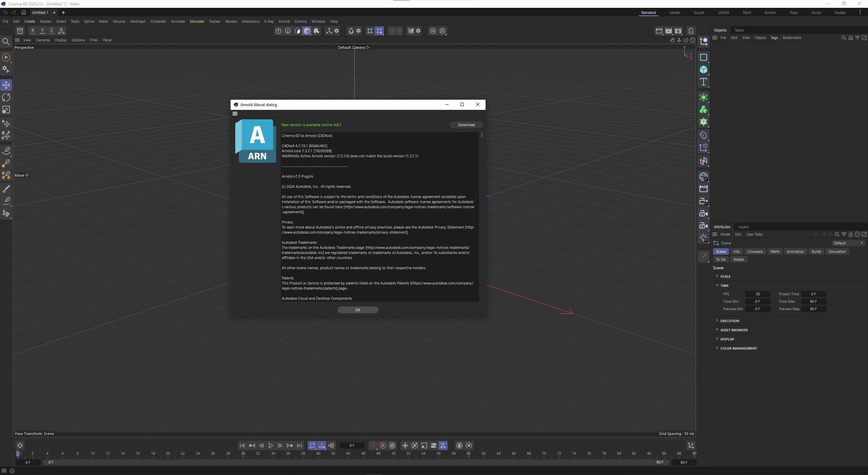Select the Scale tool in left toolbar

[x=6, y=110]
